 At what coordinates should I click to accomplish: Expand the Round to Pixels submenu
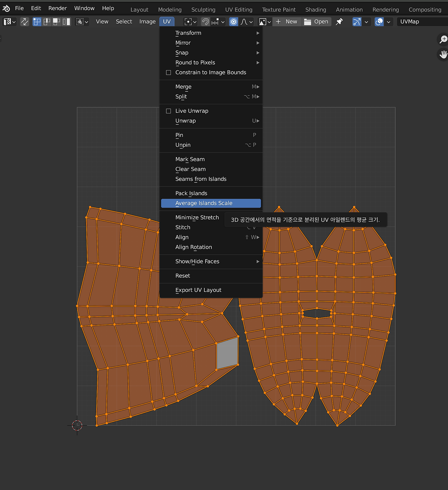pos(211,62)
